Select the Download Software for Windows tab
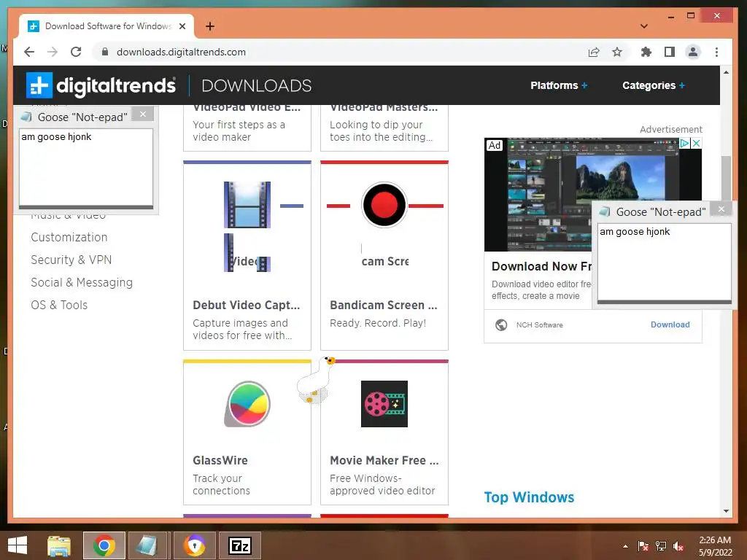The width and height of the screenshot is (747, 560). (107, 26)
